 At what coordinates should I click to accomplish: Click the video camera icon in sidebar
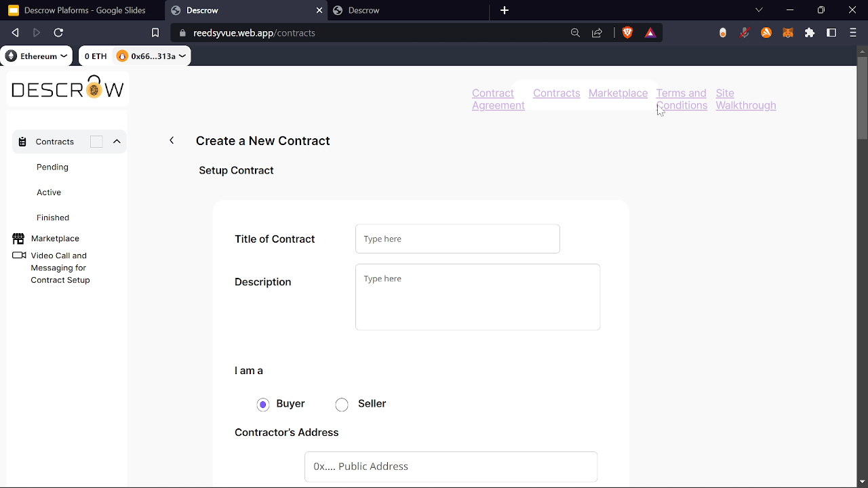[x=19, y=256]
